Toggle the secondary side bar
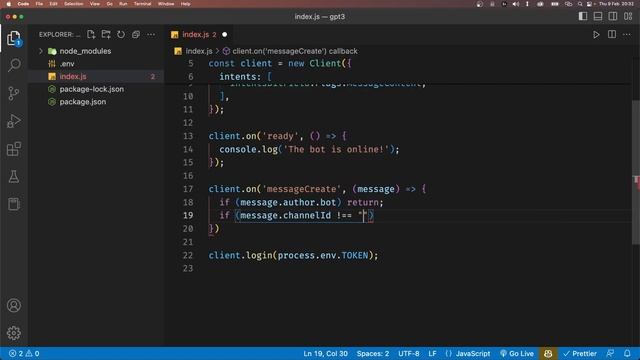This screenshot has width=640, height=360. coord(613,16)
